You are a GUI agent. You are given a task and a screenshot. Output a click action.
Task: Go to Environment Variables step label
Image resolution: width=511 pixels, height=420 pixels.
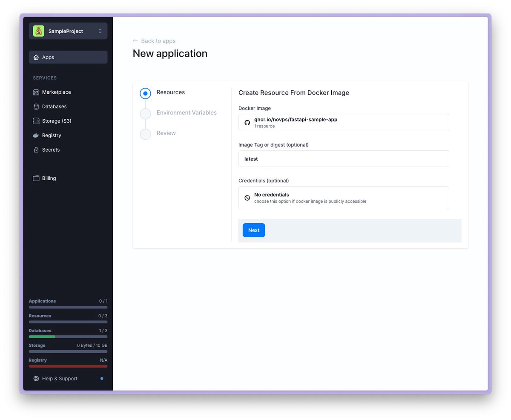pyautogui.click(x=187, y=112)
